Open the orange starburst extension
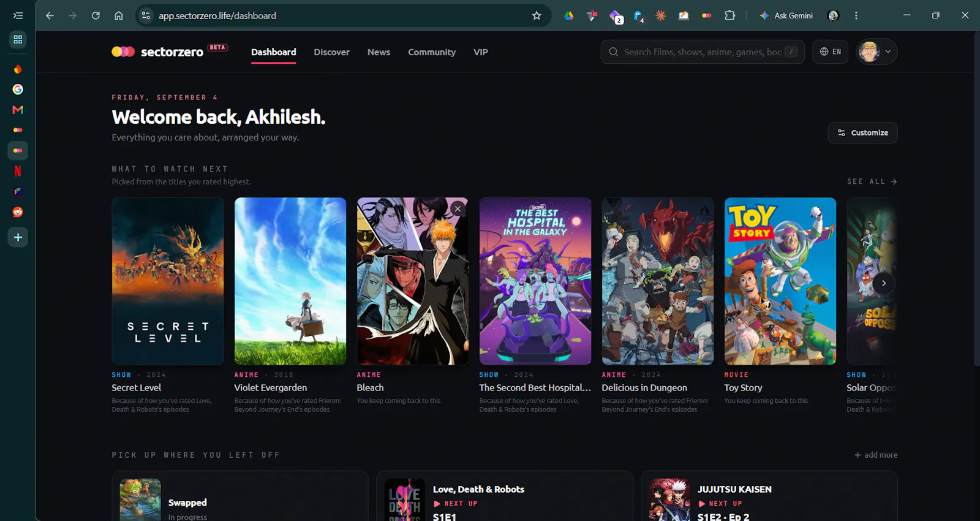 pyautogui.click(x=661, y=15)
